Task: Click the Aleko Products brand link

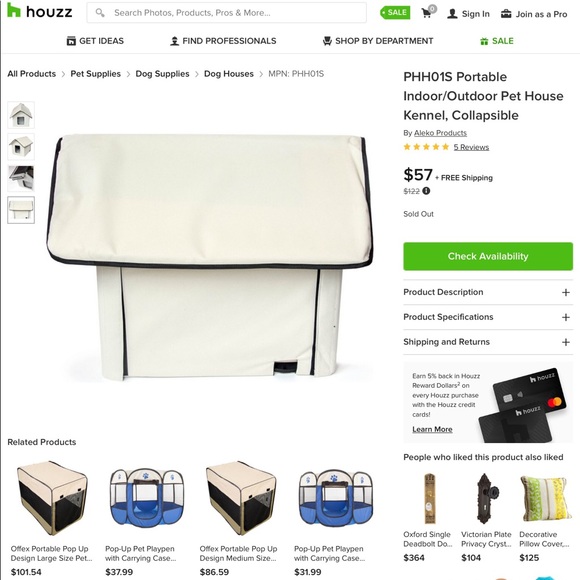Action: click(x=440, y=133)
